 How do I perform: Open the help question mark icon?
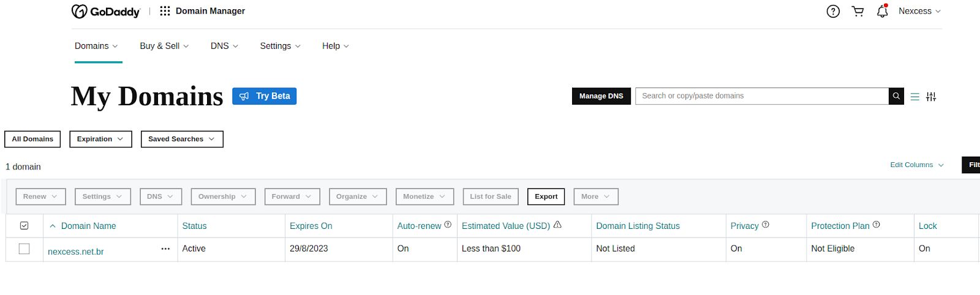pyautogui.click(x=833, y=11)
